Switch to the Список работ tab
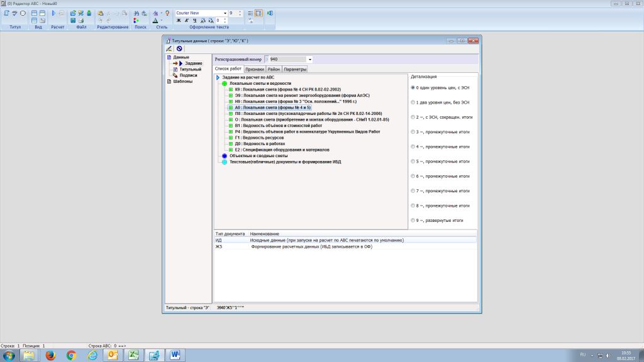Viewport: 644px width, 362px height. click(x=228, y=69)
